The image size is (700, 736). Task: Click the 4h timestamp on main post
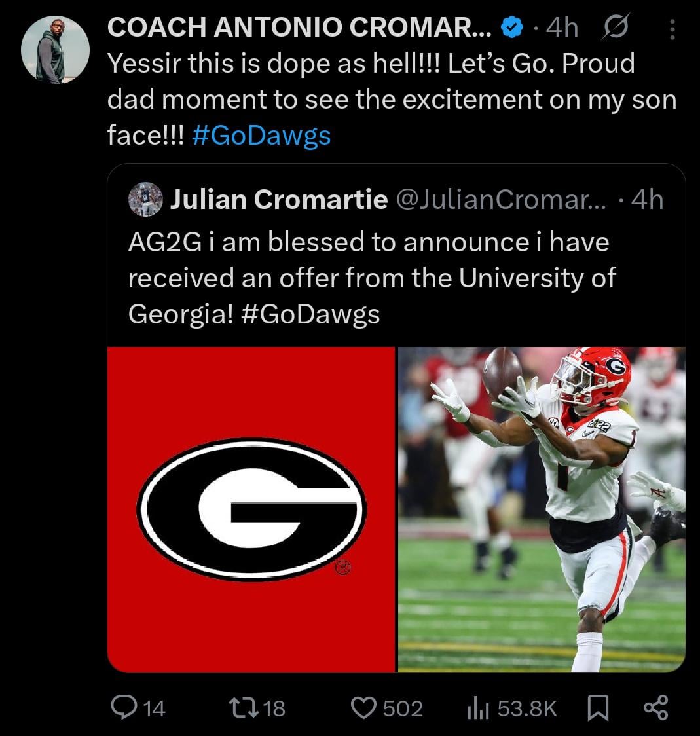click(562, 28)
